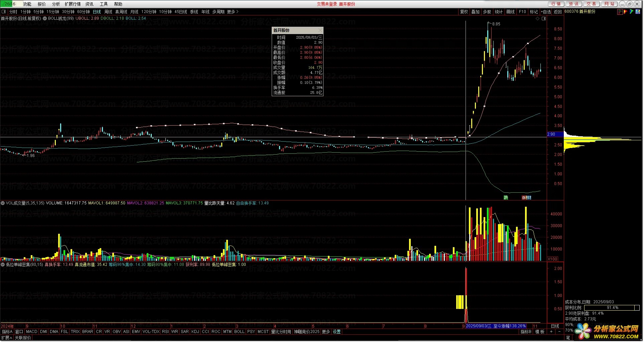
Task: Expand the VOL成交量 indicator dropdown
Action: 3,203
